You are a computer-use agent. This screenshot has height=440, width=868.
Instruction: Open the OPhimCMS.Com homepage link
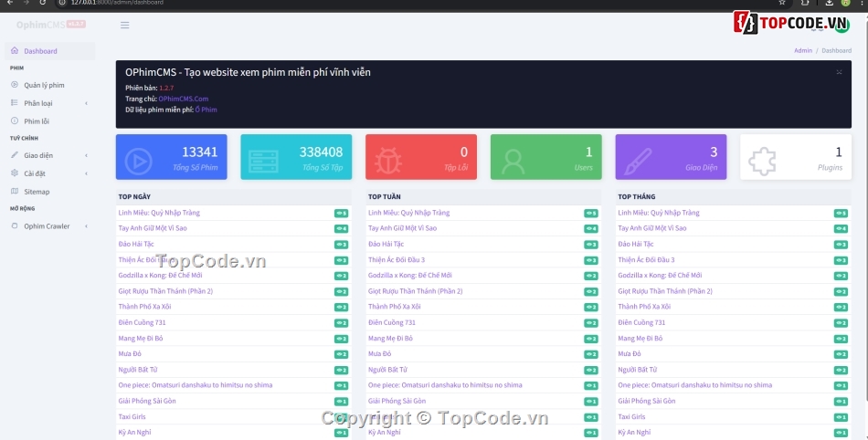coord(184,99)
